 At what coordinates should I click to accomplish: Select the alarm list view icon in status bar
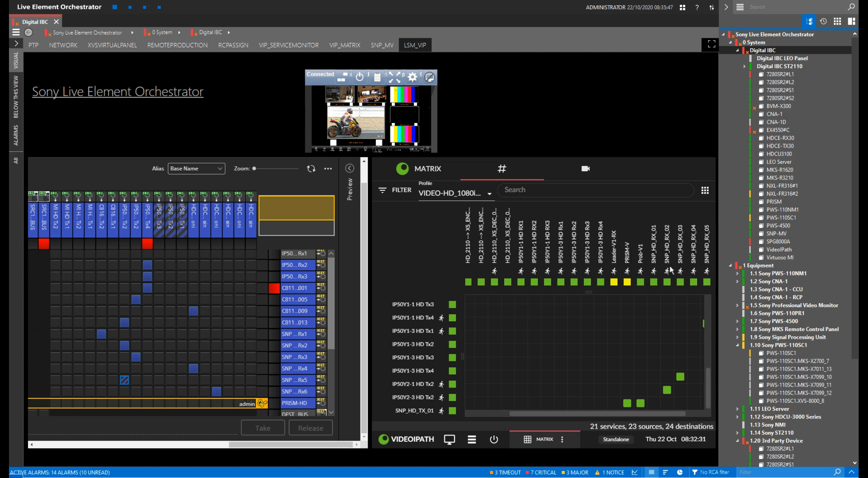pyautogui.click(x=651, y=472)
